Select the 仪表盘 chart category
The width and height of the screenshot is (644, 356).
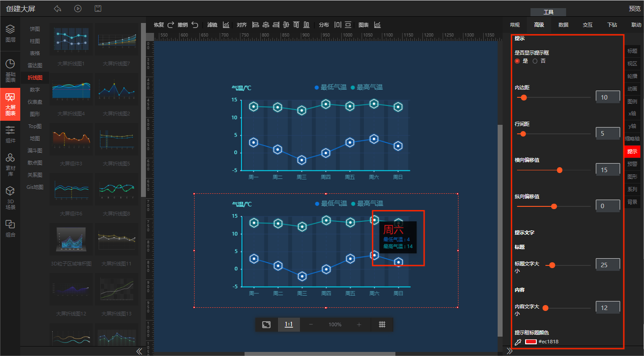tap(35, 102)
